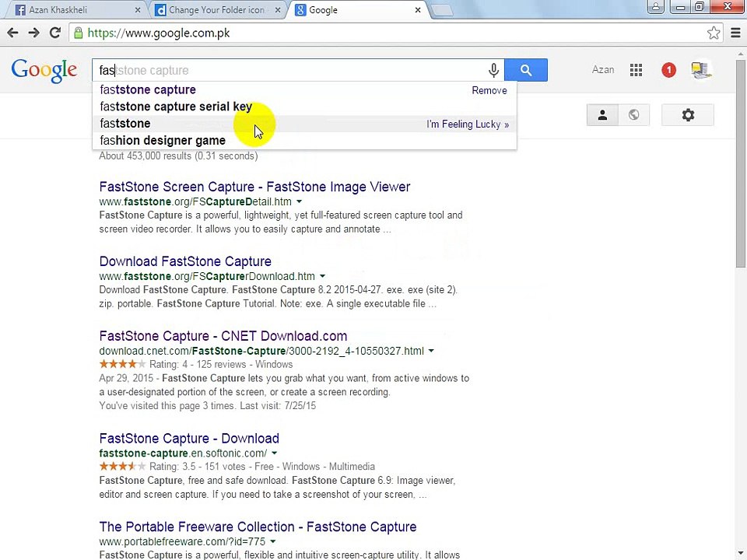Image resolution: width=747 pixels, height=560 pixels.
Task: Bookmark this page with the star icon
Action: click(714, 33)
